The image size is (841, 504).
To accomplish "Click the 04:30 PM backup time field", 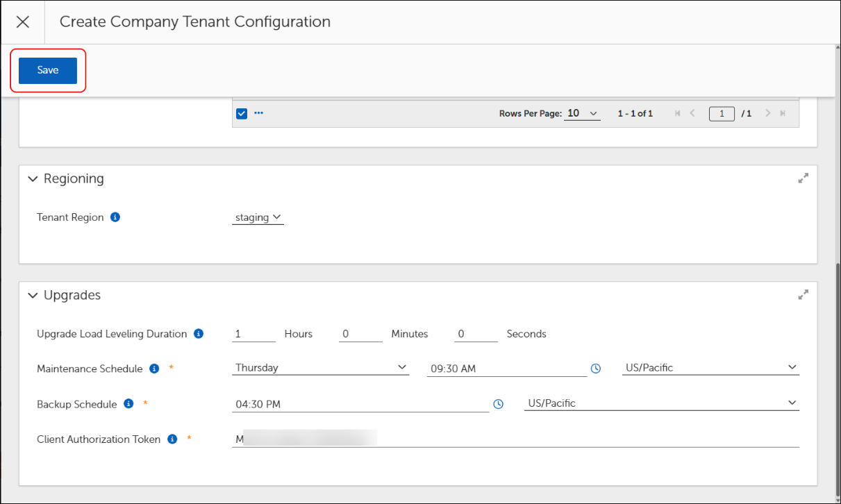I will point(360,404).
